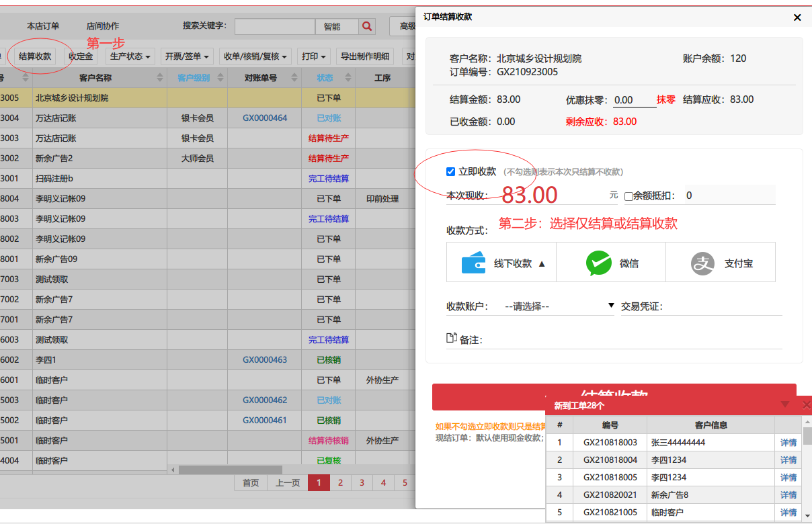The width and height of the screenshot is (812, 524).
Task: Click the 搜索关键字 input field
Action: [x=274, y=26]
